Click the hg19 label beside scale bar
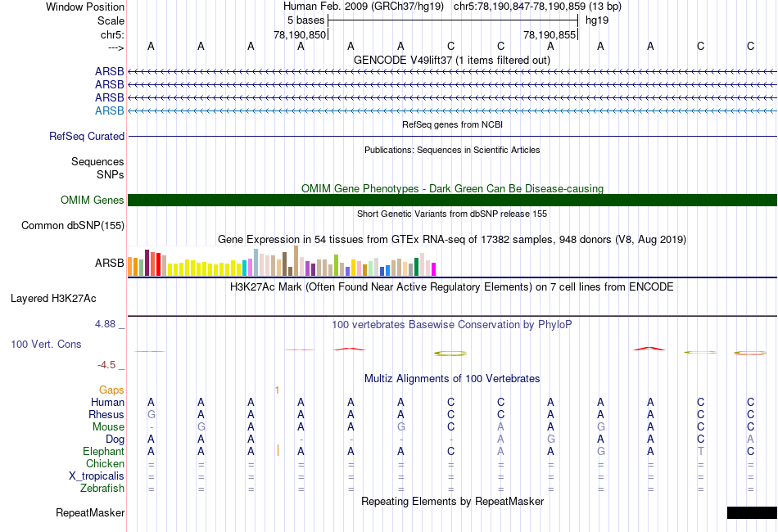Viewport: 778px width, 532px height. coord(597,20)
